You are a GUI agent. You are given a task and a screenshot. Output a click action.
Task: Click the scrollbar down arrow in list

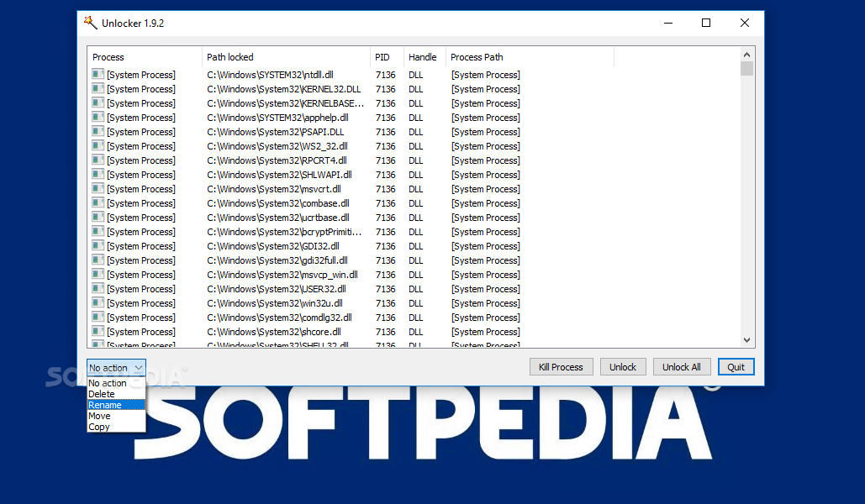point(747,340)
